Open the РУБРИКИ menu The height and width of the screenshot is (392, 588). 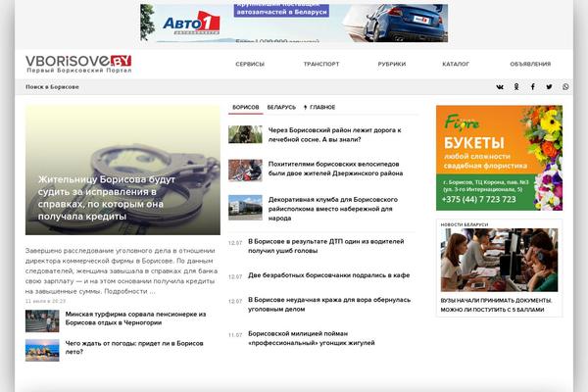point(392,64)
